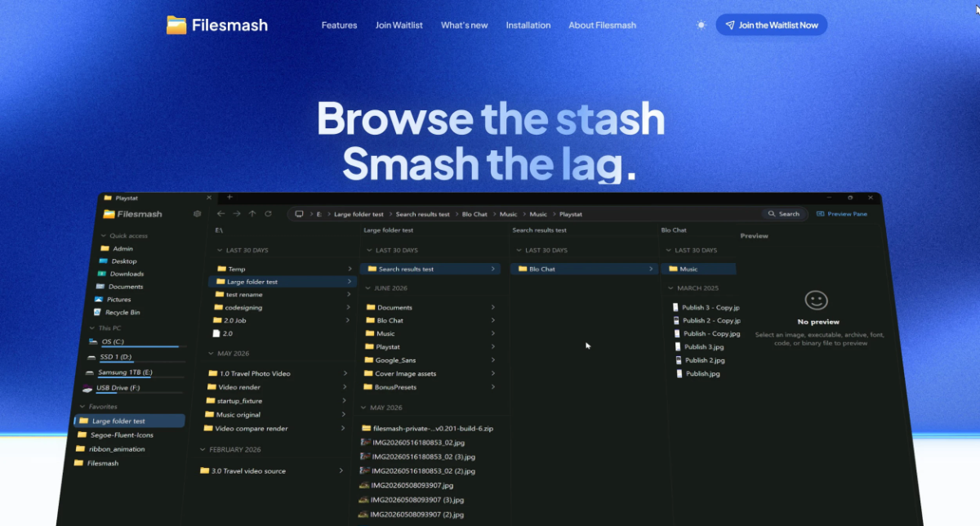Click 'Search results test' in breadcrumb path
This screenshot has width=980, height=526.
pyautogui.click(x=422, y=214)
